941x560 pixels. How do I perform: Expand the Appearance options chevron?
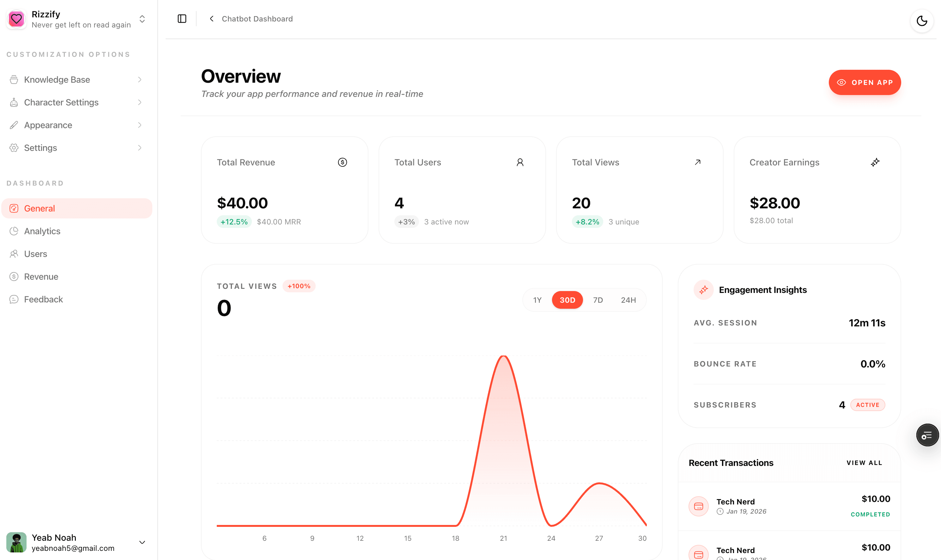coord(139,125)
